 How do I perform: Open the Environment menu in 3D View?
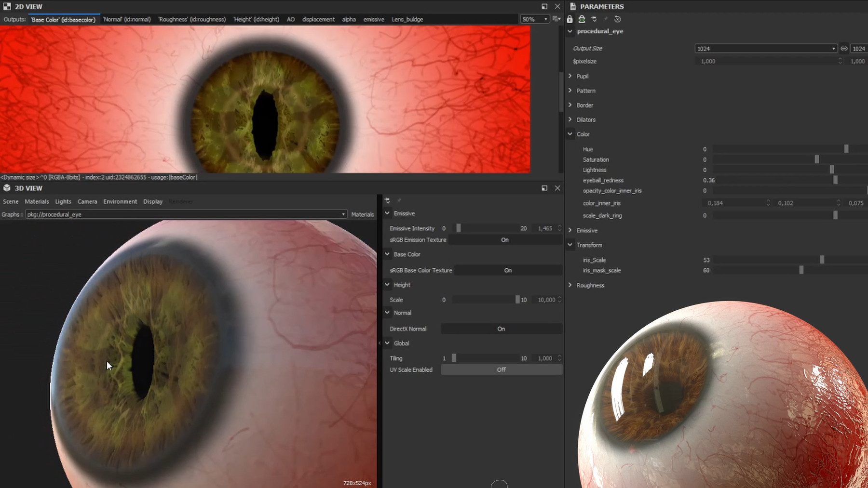(120, 201)
